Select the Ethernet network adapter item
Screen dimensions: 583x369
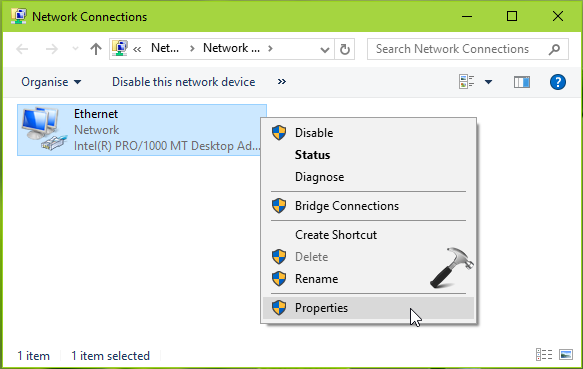142,130
